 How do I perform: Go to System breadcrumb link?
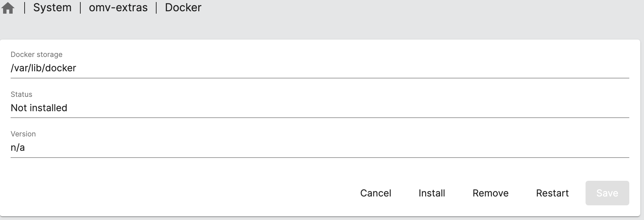click(52, 8)
